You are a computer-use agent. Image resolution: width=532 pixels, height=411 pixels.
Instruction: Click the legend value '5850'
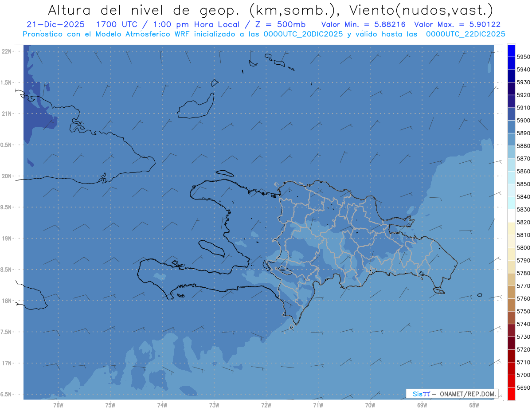[523, 184]
